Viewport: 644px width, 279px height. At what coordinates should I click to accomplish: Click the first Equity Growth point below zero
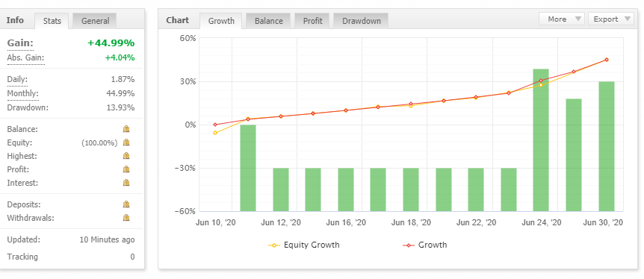point(215,133)
